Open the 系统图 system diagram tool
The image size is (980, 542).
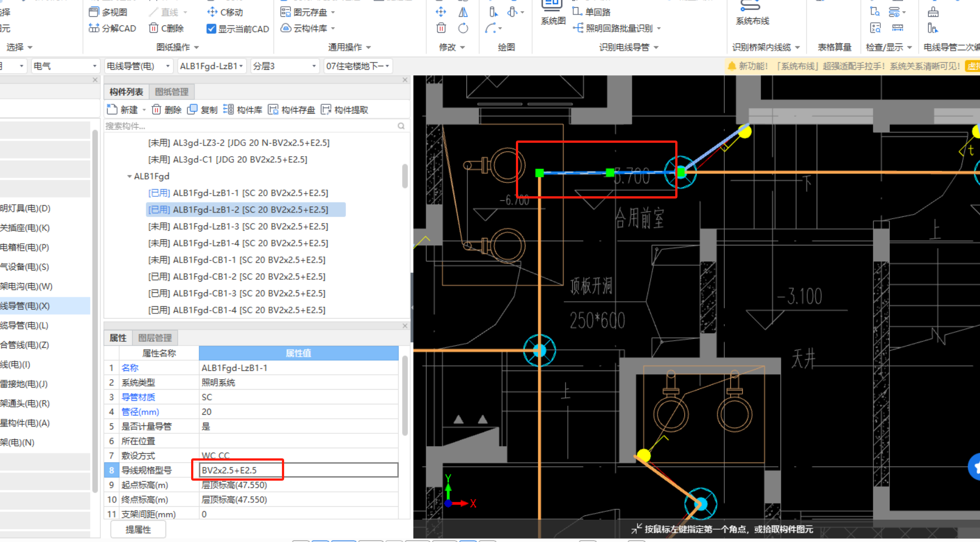pyautogui.click(x=553, y=13)
